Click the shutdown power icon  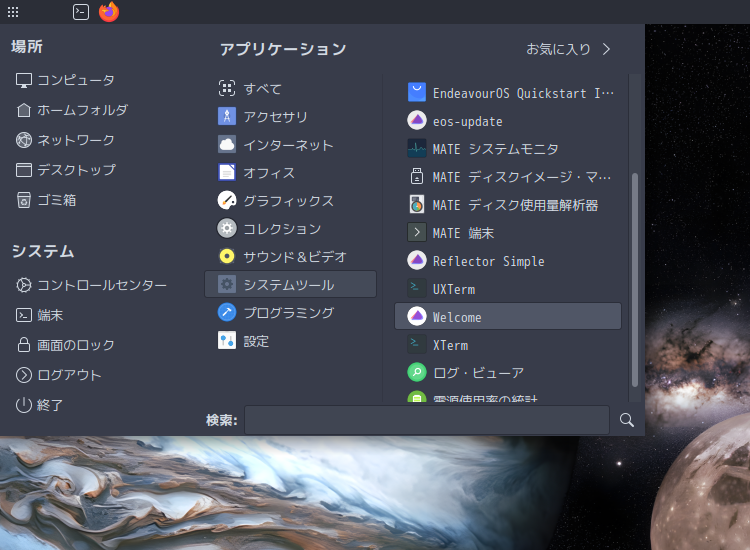click(24, 405)
